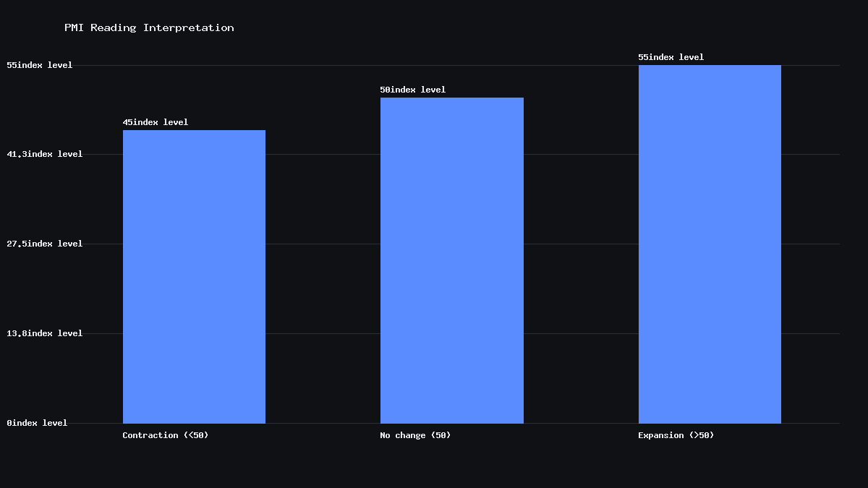Click the 41.3index level y-axis label
This screenshot has width=868, height=488.
[45, 154]
